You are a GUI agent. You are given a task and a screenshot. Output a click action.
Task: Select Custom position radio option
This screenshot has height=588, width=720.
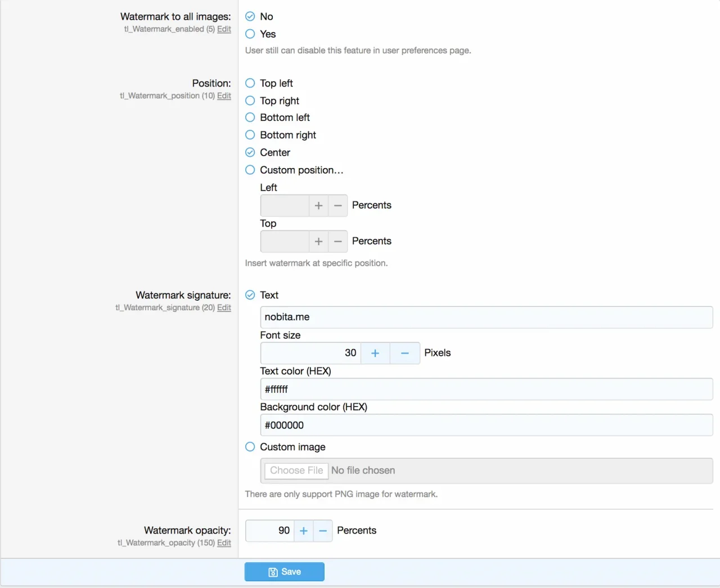250,170
